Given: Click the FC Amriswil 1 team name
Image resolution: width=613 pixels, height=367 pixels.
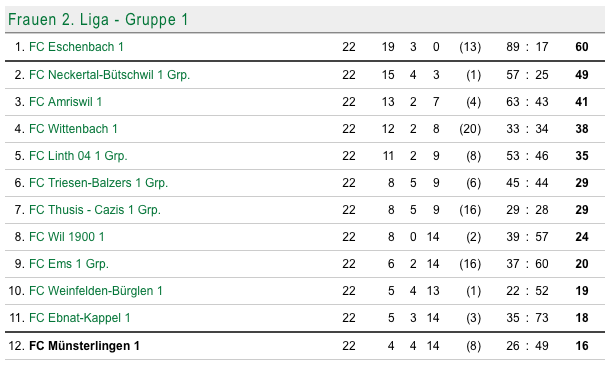Looking at the screenshot, I should point(66,102).
